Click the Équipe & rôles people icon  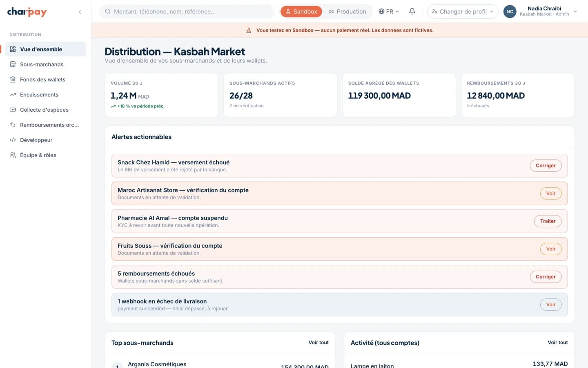pyautogui.click(x=13, y=155)
